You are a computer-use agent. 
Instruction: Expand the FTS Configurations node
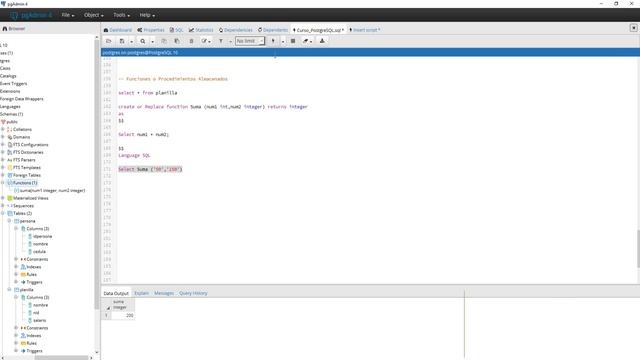click(3, 144)
